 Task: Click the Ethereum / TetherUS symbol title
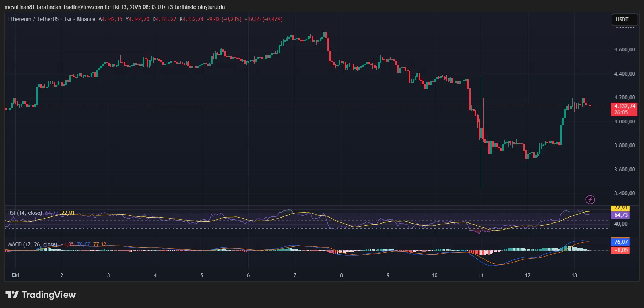33,19
